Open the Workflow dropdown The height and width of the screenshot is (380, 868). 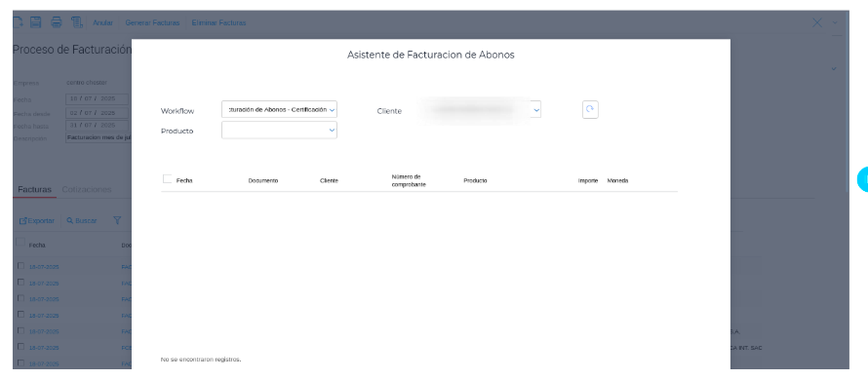[279, 109]
